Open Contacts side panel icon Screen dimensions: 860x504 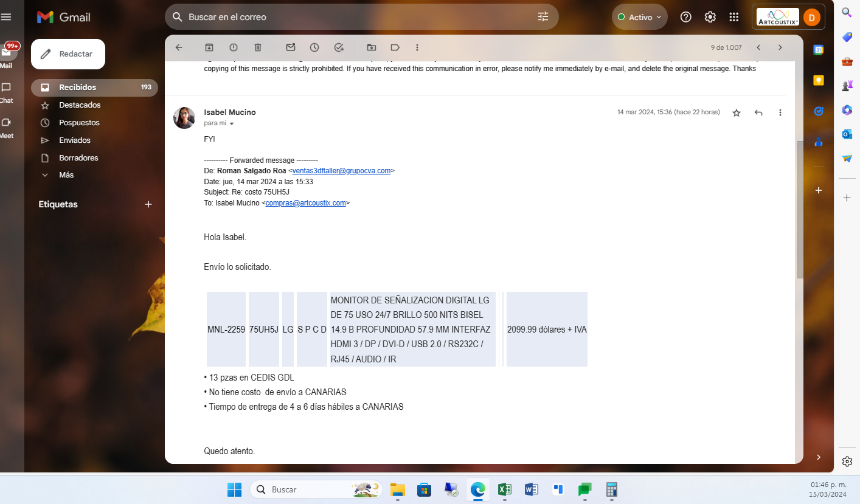tap(819, 141)
